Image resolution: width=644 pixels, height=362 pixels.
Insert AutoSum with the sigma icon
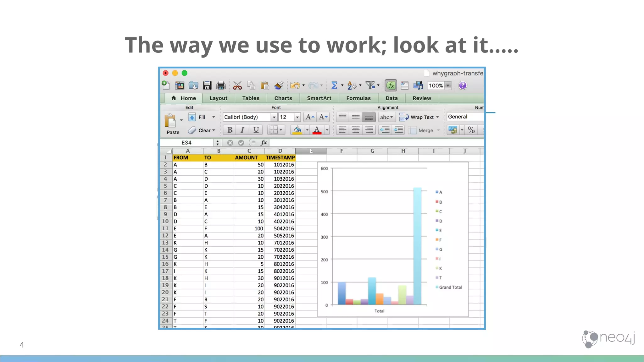click(334, 85)
